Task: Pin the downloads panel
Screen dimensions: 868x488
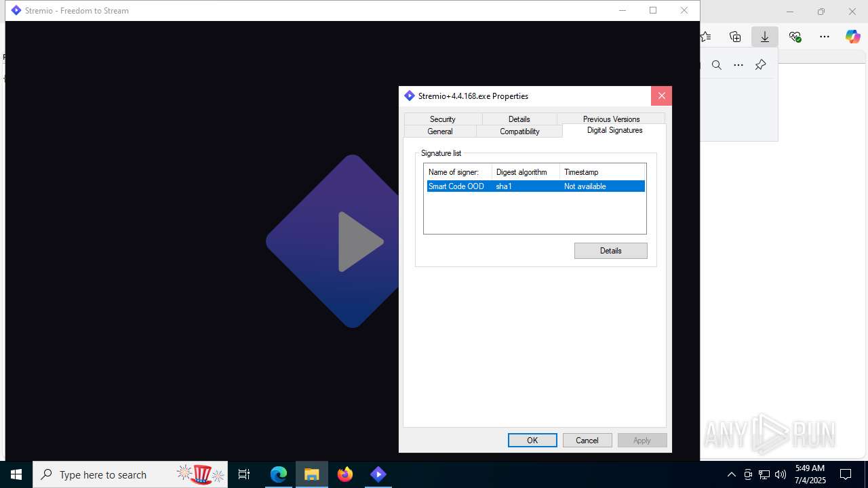Action: tap(760, 65)
